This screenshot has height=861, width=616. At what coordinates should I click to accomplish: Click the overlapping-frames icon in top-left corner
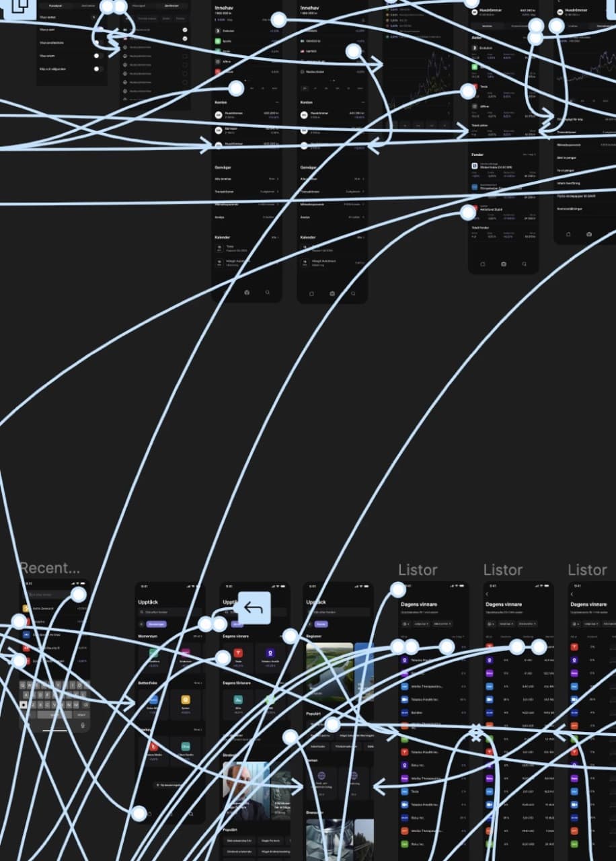(18, 7)
